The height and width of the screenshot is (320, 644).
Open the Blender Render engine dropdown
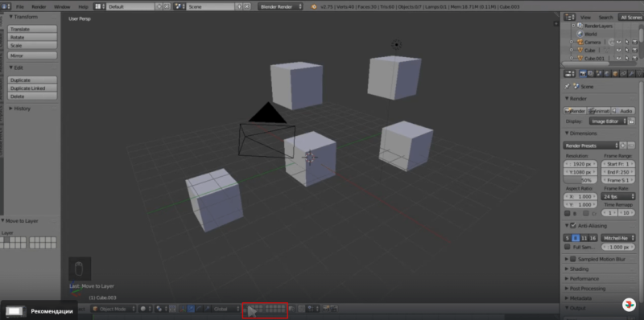[280, 6]
